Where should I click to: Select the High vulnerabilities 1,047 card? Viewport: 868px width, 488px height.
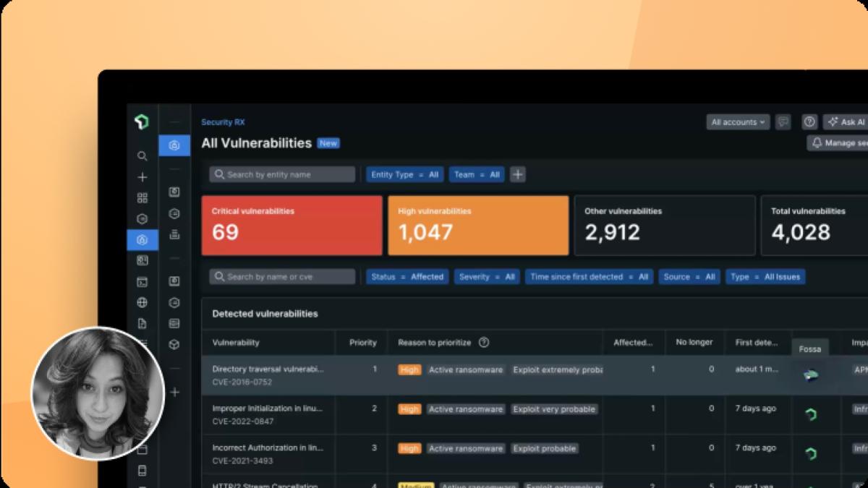tap(478, 226)
